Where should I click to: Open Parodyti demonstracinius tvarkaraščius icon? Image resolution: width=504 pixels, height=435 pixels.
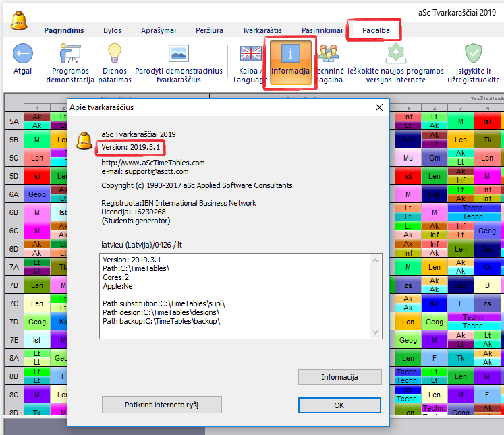point(179,54)
